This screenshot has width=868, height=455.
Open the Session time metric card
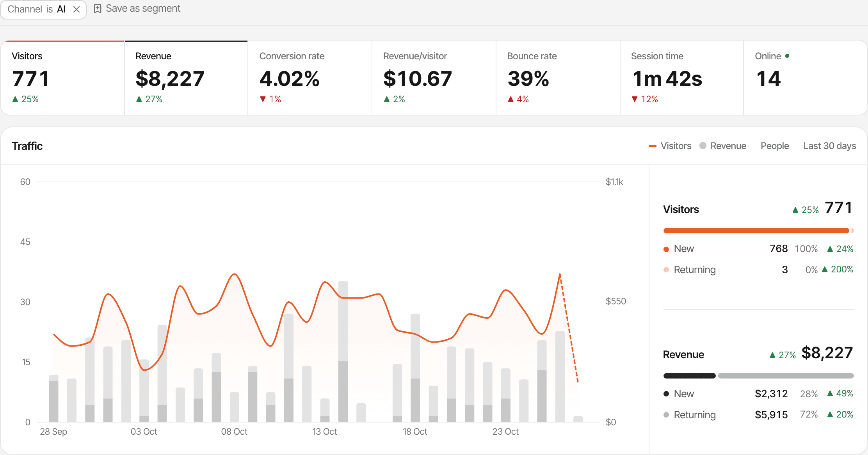coord(682,78)
